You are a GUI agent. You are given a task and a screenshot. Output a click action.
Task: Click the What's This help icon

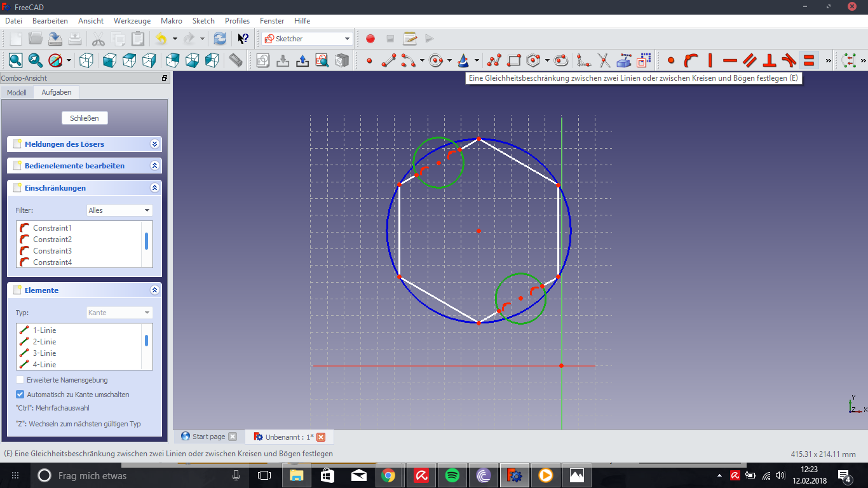(x=243, y=39)
